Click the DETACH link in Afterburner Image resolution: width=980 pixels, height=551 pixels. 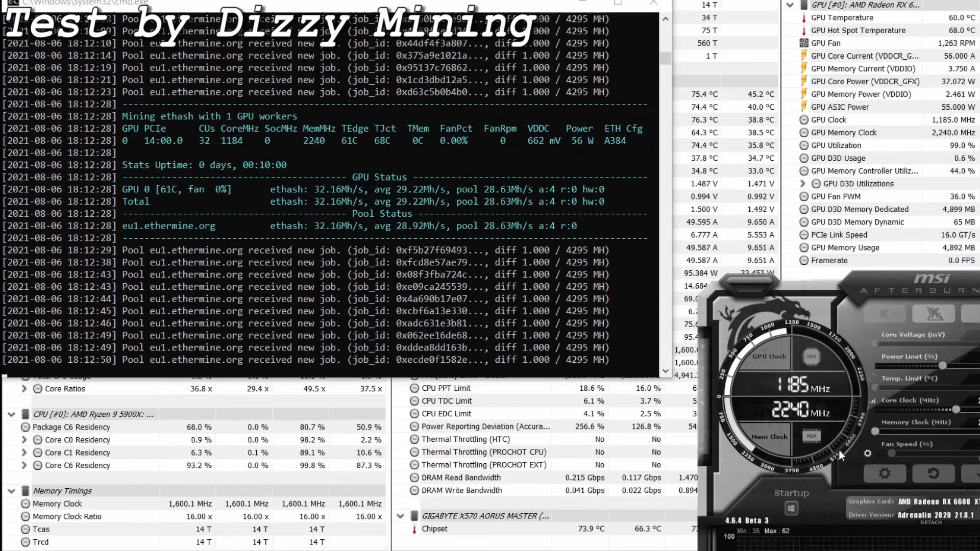[x=930, y=522]
